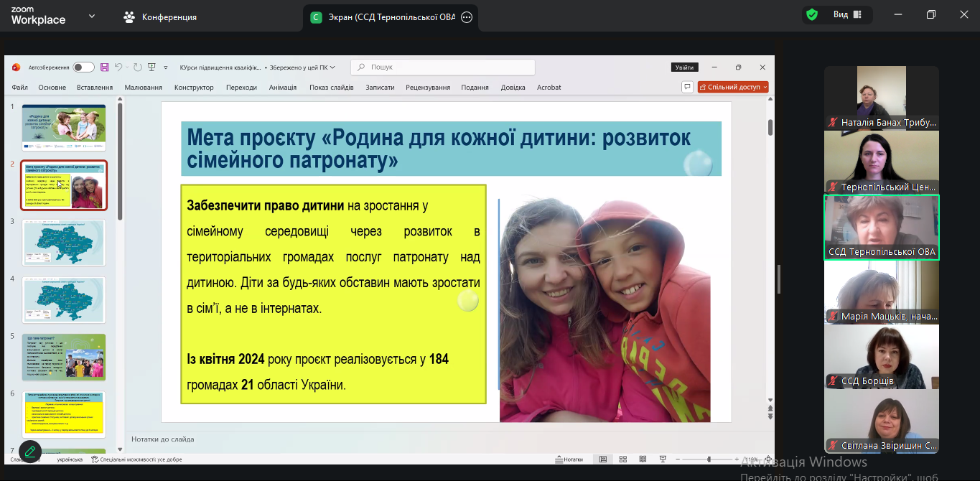Open the Customize Quick Access Toolbar dropdown

(x=166, y=67)
